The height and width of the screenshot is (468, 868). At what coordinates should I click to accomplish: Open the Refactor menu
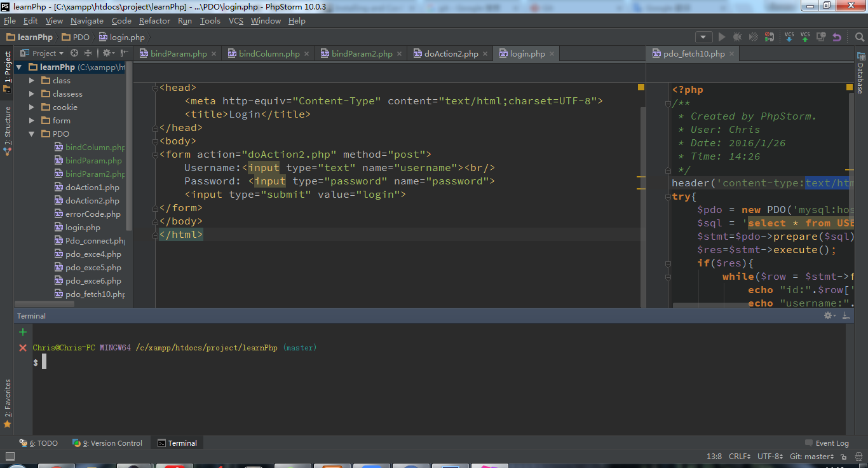pos(154,21)
